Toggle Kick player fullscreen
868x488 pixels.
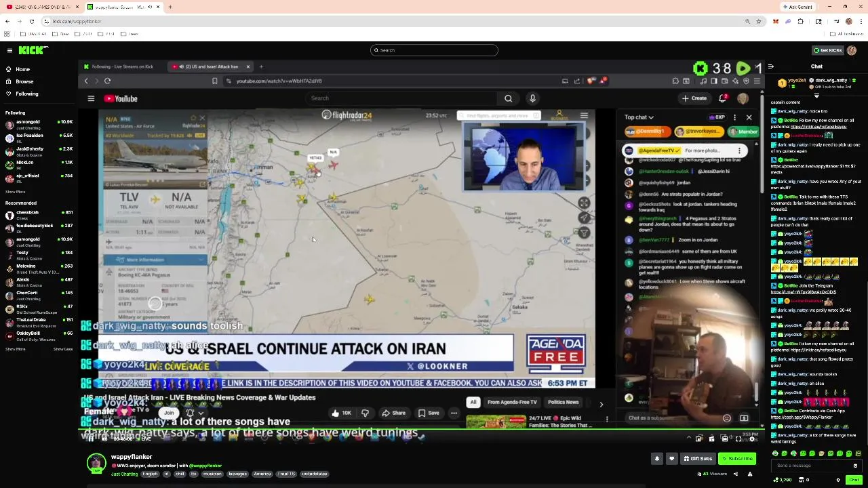[x=739, y=439]
